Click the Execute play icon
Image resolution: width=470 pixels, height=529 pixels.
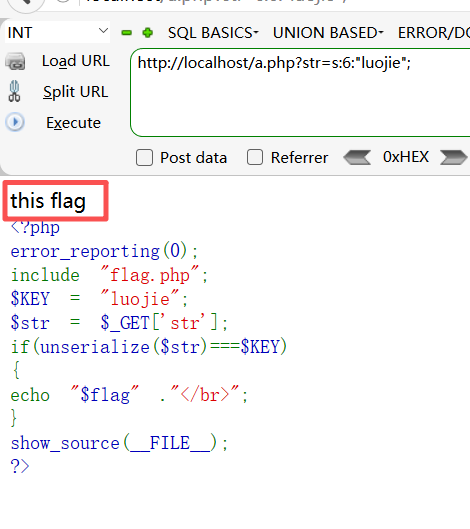point(15,122)
